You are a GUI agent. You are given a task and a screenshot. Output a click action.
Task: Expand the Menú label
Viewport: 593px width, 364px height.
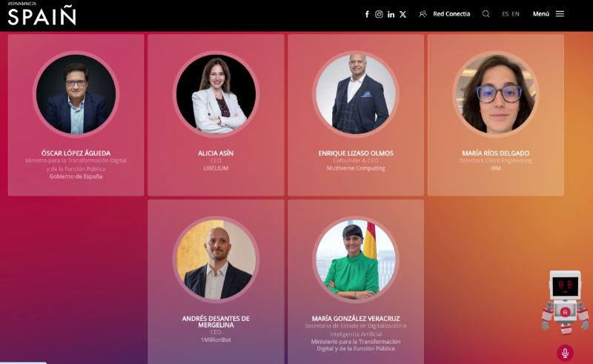pos(541,14)
